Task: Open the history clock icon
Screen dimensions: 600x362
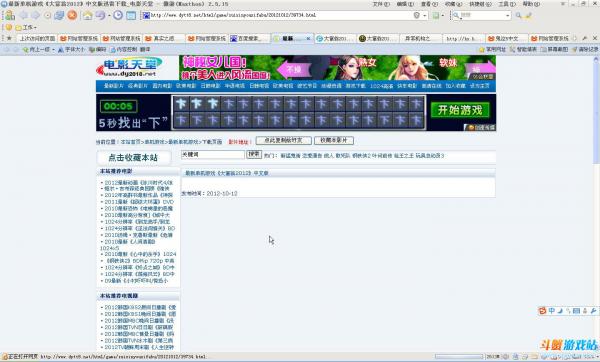Action: (x=118, y=15)
